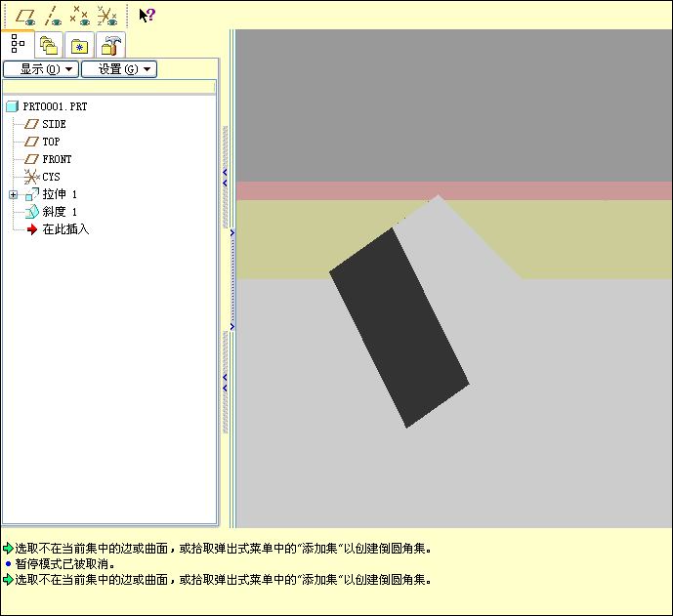
Task: Toggle coordinate system display
Action: pos(107,17)
